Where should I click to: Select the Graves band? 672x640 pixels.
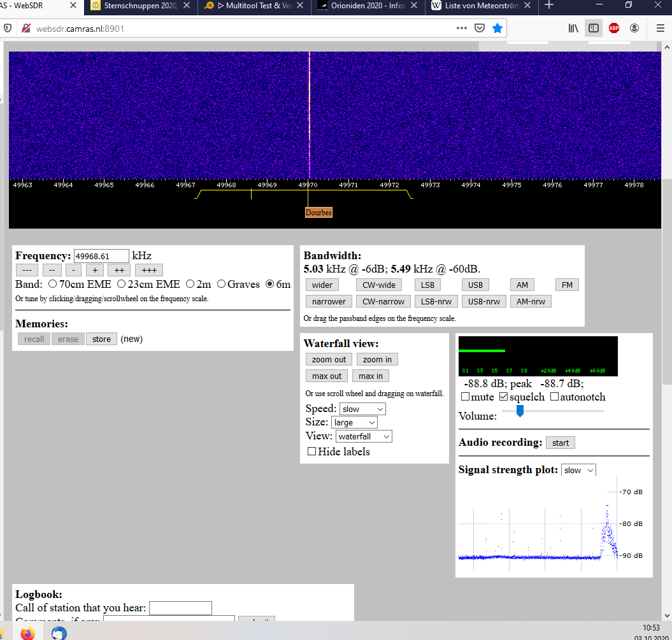click(x=221, y=283)
